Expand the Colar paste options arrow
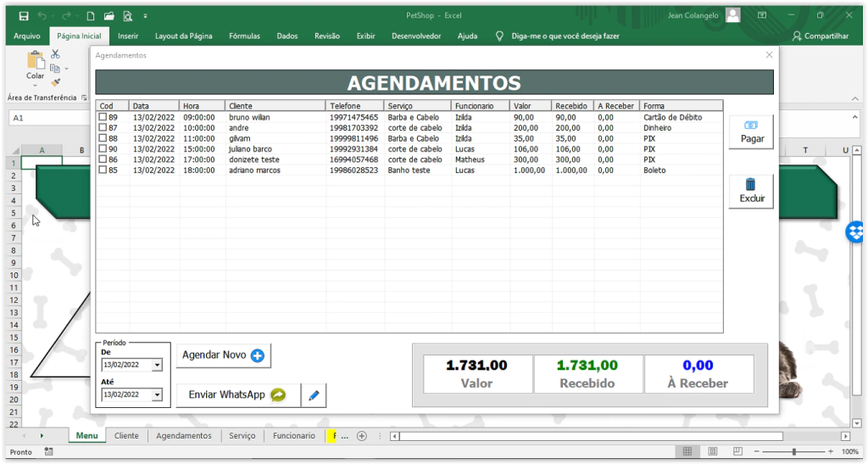The image size is (868, 464). (x=35, y=85)
